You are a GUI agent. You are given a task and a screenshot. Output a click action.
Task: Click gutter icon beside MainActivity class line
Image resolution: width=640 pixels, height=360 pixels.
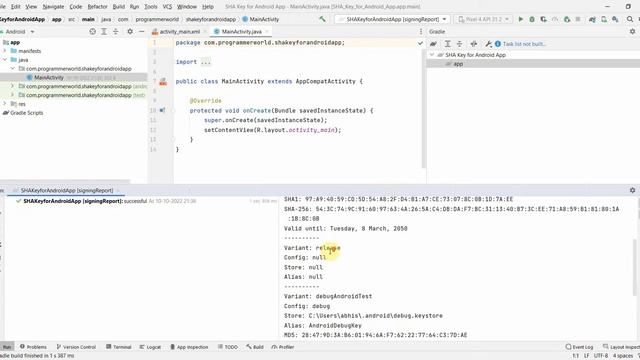pyautogui.click(x=163, y=82)
